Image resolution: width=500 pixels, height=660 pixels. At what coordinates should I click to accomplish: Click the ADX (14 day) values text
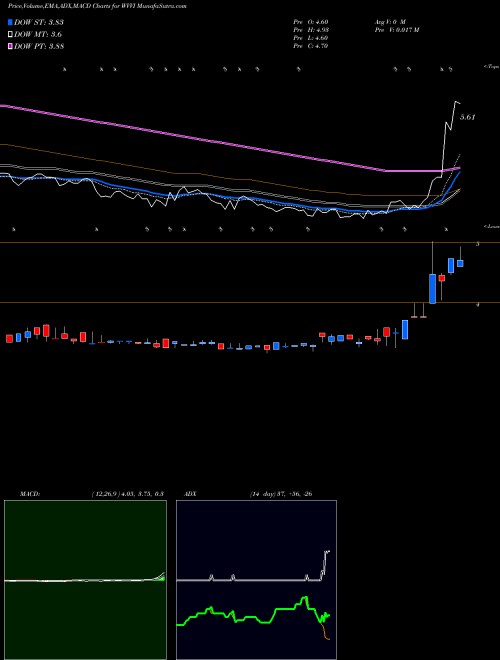[x=280, y=494]
